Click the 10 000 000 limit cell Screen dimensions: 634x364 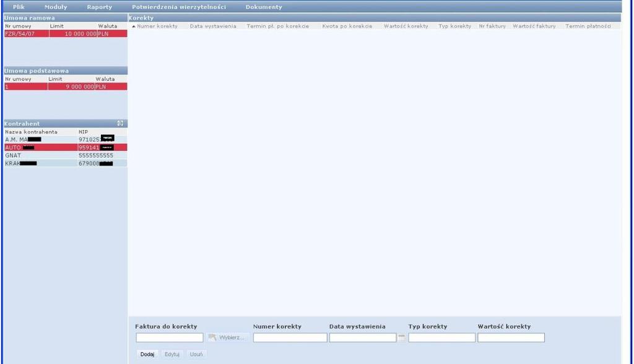73,33
